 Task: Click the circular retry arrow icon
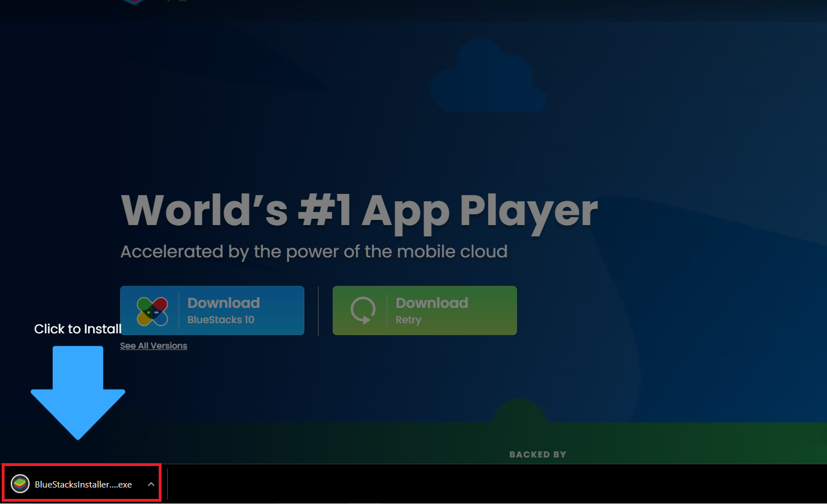363,310
